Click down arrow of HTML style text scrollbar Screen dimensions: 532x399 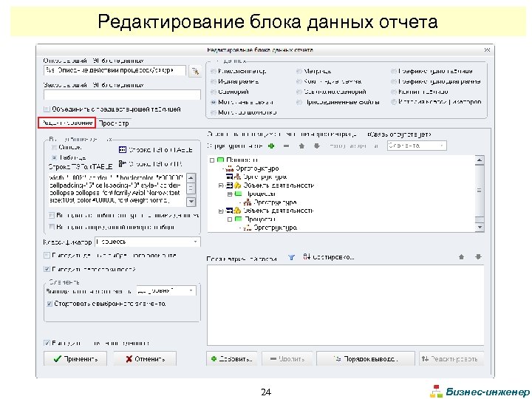(x=191, y=202)
